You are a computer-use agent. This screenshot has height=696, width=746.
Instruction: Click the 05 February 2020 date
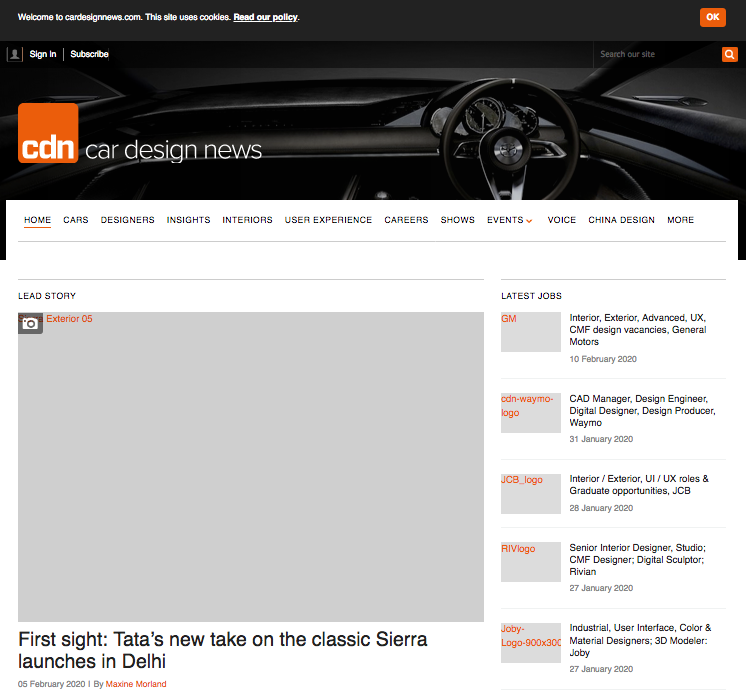pyautogui.click(x=51, y=684)
